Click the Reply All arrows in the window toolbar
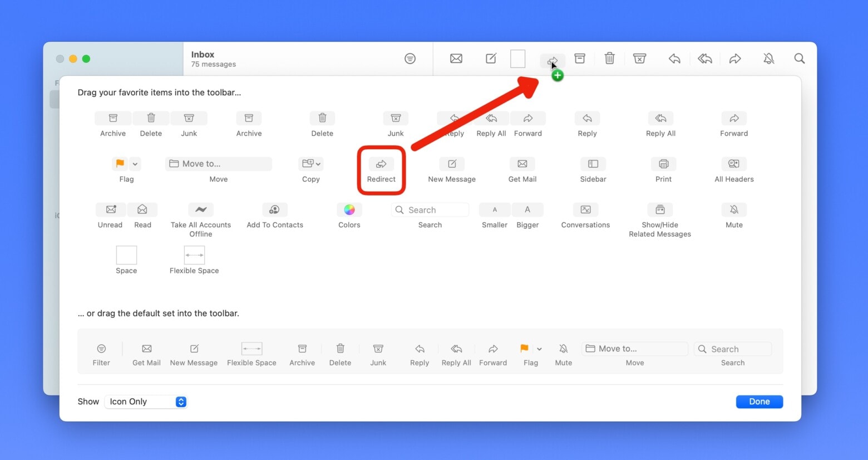Screen dimensions: 868x460 click(705, 58)
